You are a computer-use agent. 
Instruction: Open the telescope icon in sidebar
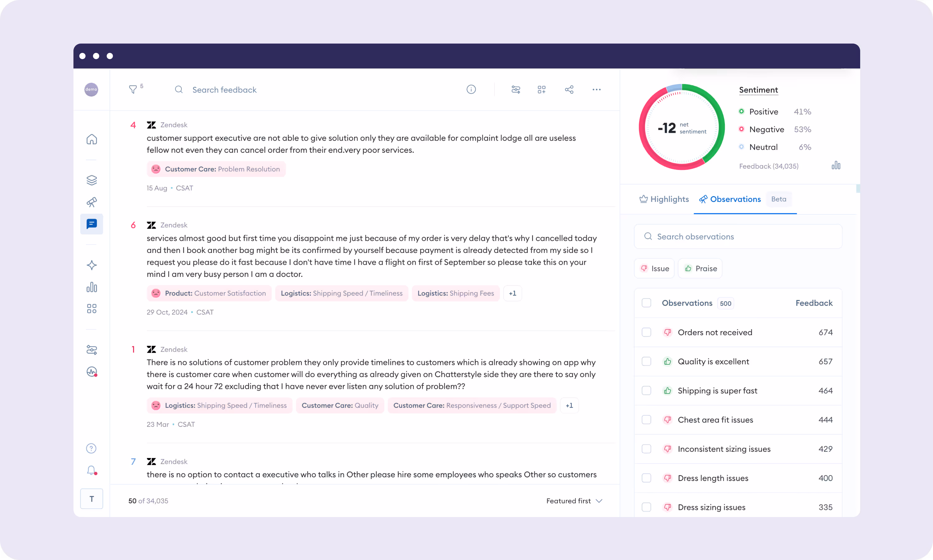pos(92,202)
